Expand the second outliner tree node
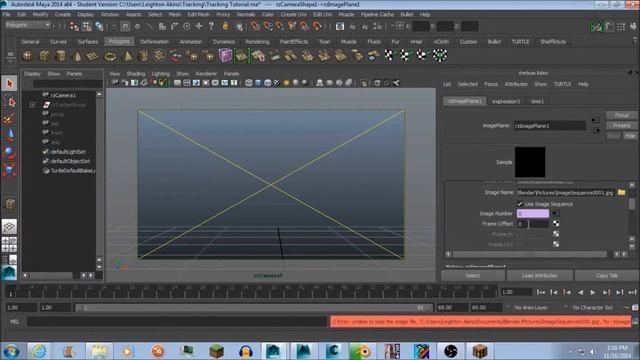Viewport: 640px width, 360px height. [x=32, y=105]
